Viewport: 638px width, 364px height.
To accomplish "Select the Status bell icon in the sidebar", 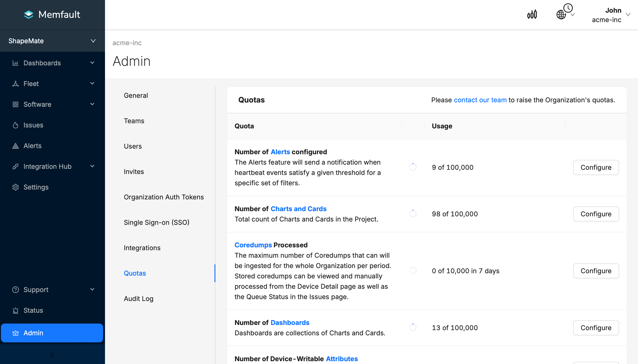I will click(x=16, y=310).
